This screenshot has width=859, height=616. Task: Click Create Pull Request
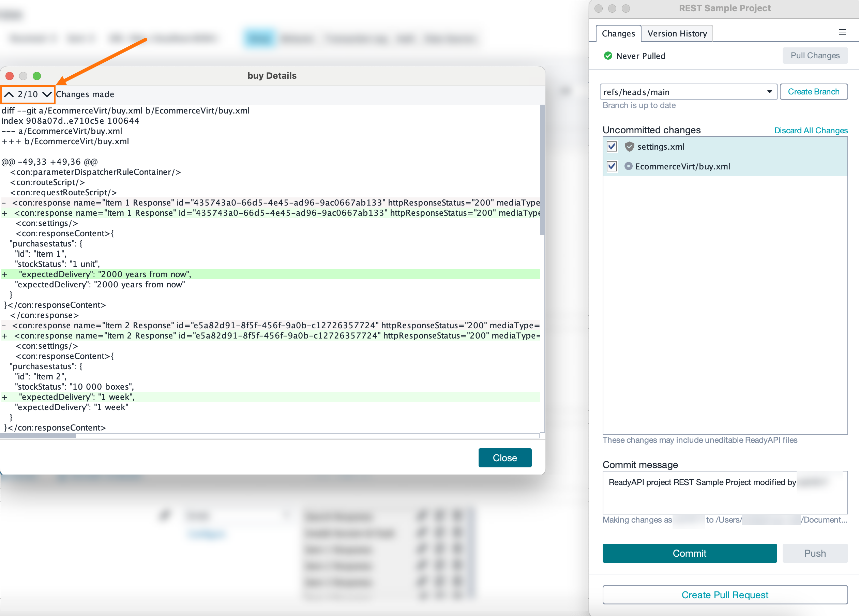[x=725, y=595]
